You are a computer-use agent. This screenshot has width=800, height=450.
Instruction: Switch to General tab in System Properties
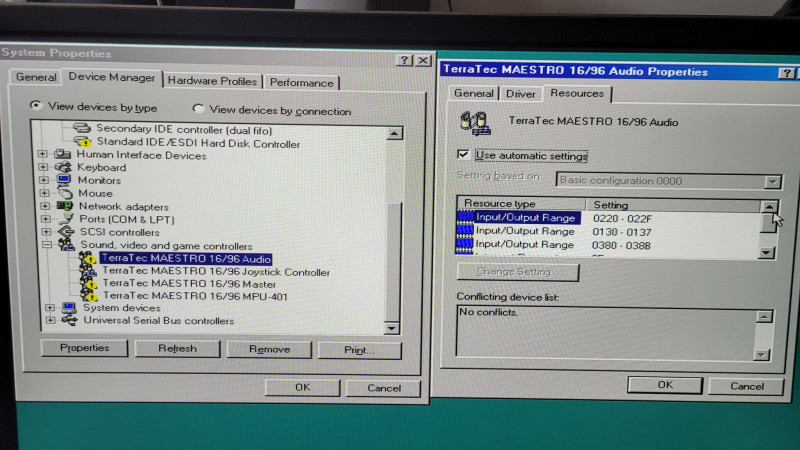click(36, 77)
